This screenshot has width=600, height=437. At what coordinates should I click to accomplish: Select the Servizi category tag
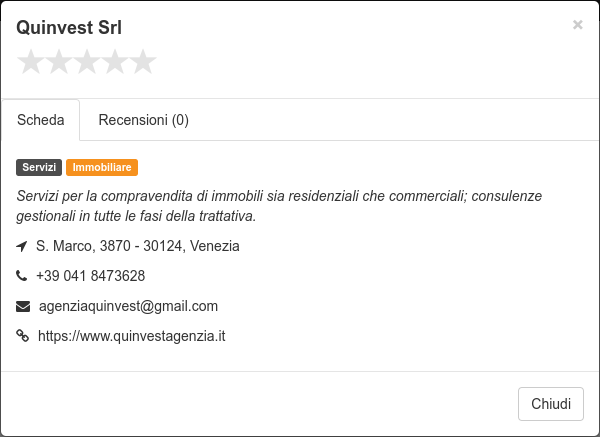point(39,167)
